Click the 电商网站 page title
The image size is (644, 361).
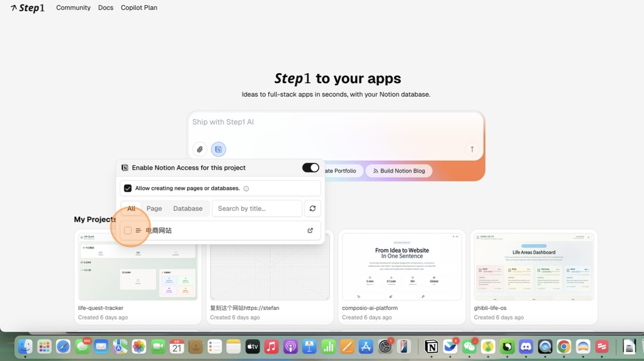pyautogui.click(x=159, y=231)
